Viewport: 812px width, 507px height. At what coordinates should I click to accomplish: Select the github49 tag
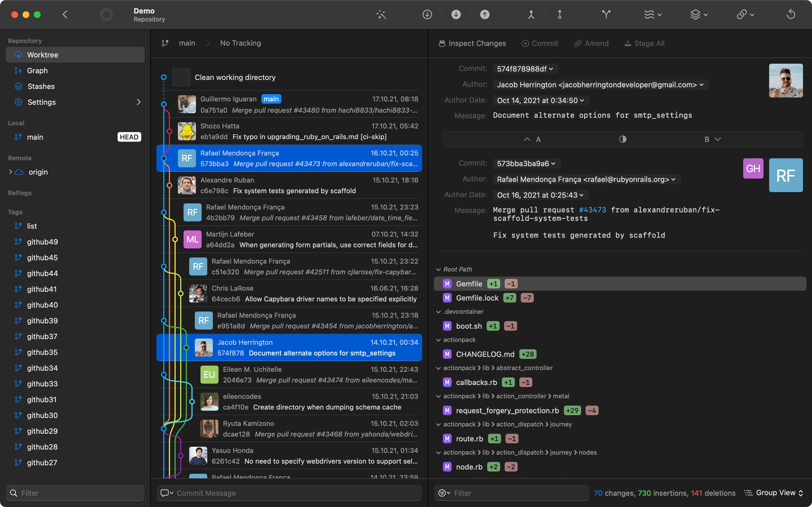click(42, 242)
